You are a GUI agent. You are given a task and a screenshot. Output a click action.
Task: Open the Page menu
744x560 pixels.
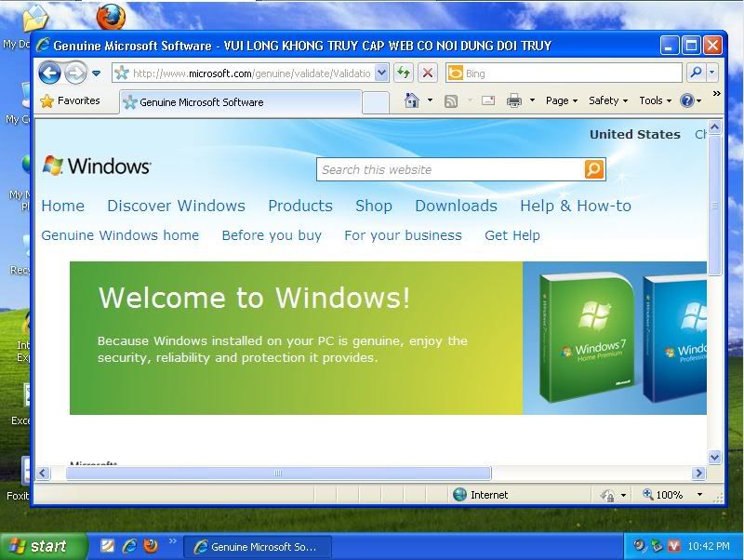[x=562, y=100]
